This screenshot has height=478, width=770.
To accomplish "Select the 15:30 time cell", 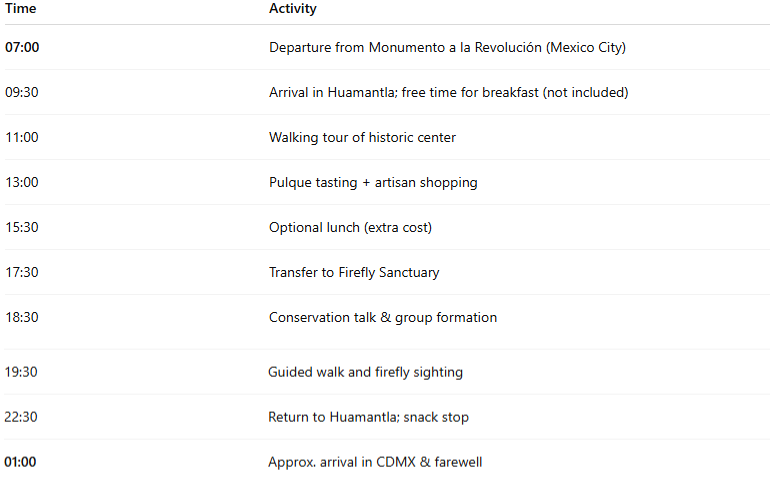I will pos(22,227).
